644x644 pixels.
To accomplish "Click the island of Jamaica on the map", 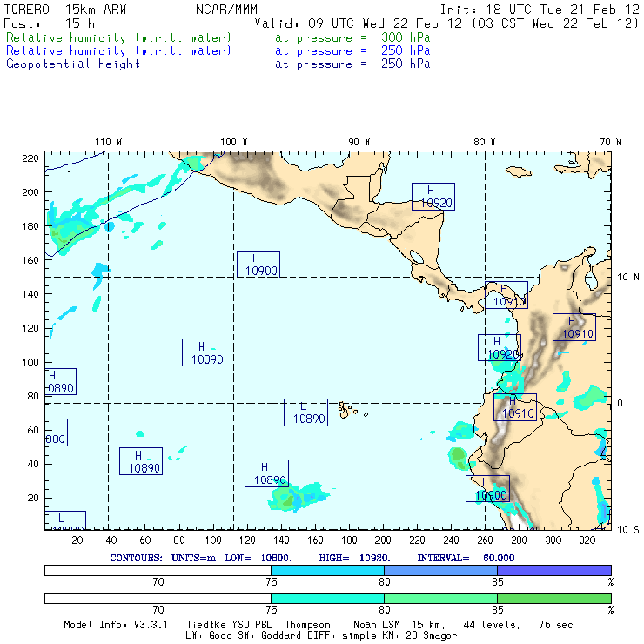I will (x=519, y=171).
